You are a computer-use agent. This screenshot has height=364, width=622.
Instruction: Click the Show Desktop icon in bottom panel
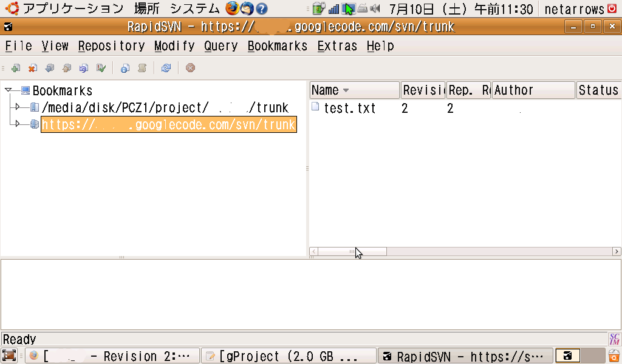9,356
